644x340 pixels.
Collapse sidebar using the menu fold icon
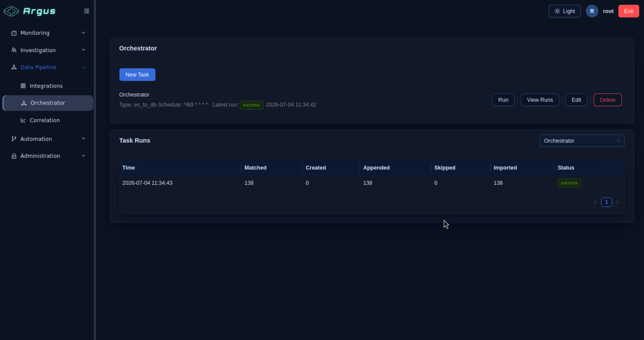coord(86,11)
